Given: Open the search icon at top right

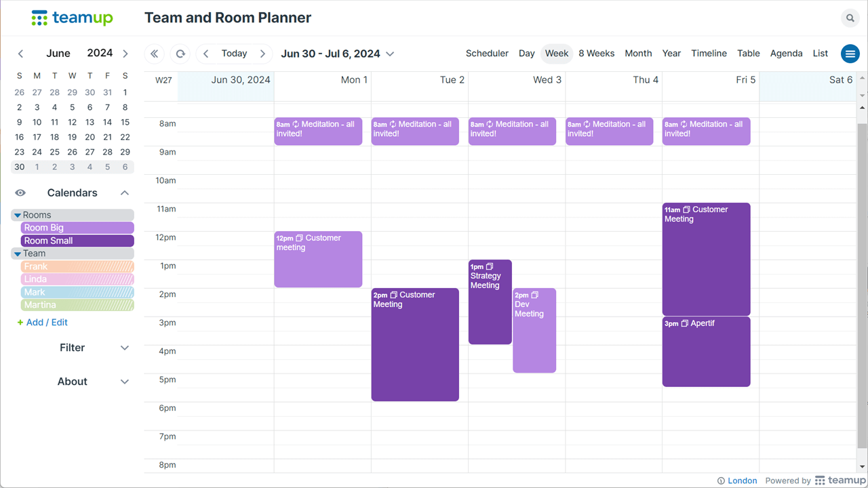Looking at the screenshot, I should coord(850,18).
